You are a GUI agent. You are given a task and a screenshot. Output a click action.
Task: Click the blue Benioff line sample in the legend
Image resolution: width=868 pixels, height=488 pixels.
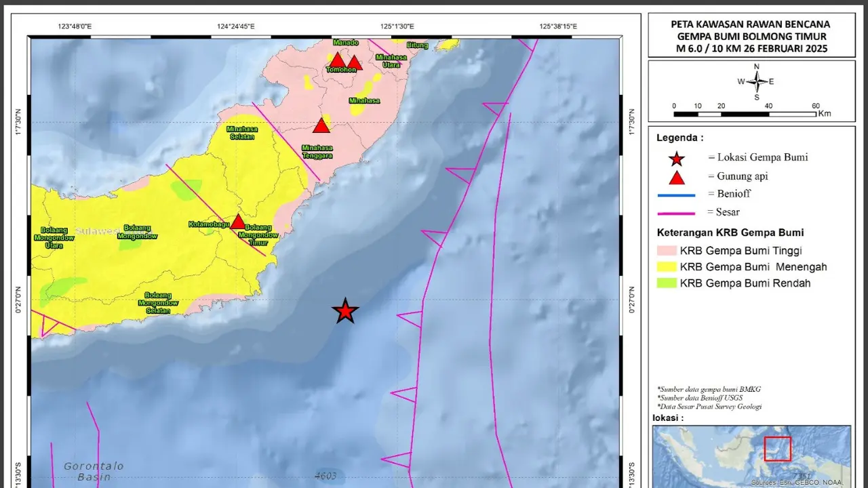[676, 195]
